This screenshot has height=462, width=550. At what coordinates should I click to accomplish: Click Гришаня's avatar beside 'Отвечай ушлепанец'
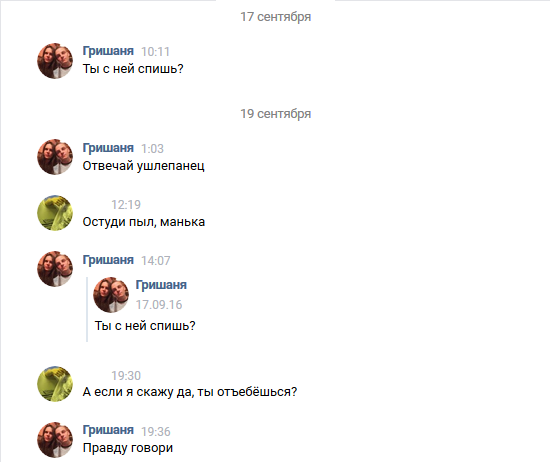[x=55, y=157]
